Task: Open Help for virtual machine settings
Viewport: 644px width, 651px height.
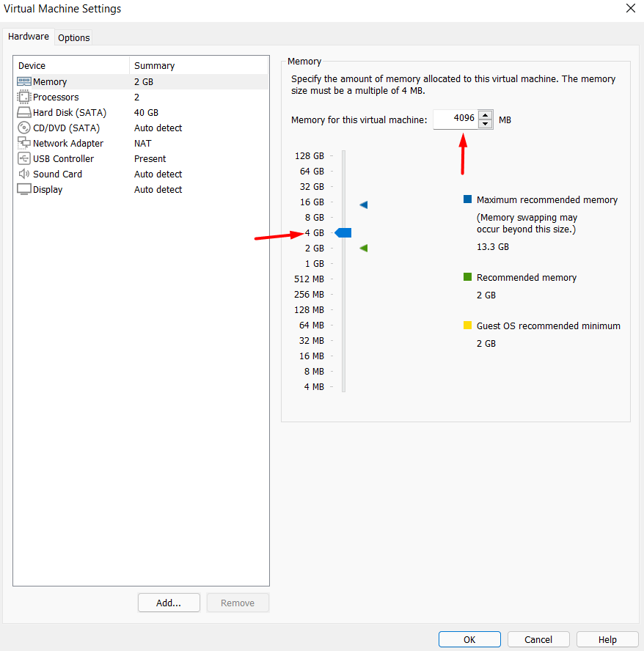Action: (x=607, y=639)
